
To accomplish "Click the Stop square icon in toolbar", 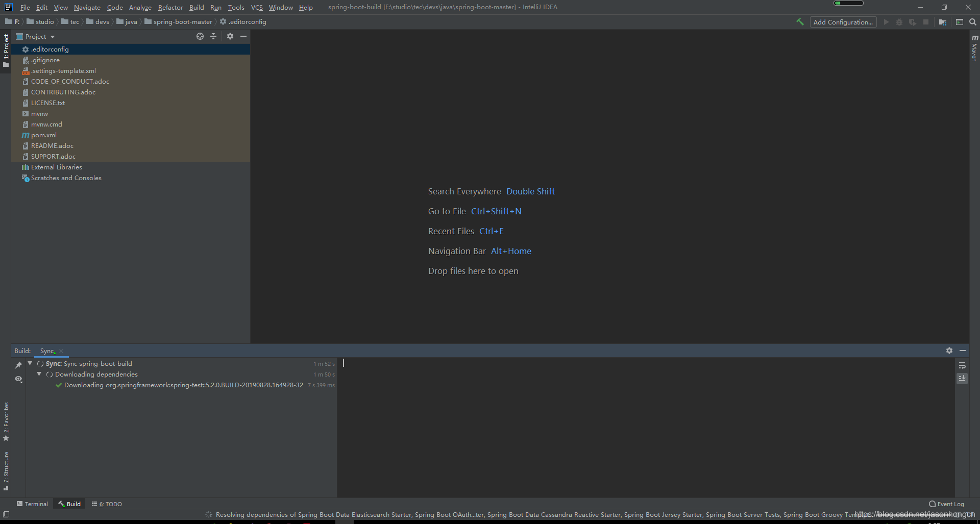I will tap(926, 22).
